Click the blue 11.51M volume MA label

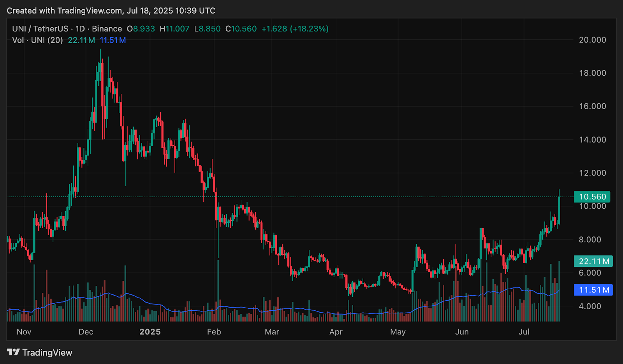pos(593,290)
